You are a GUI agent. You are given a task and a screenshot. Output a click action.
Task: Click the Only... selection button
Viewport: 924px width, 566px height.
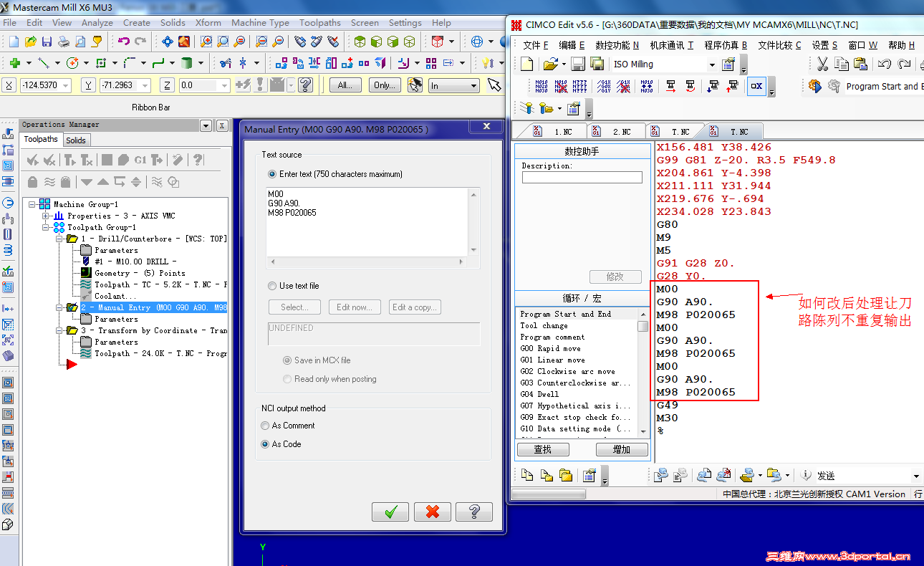pyautogui.click(x=385, y=85)
